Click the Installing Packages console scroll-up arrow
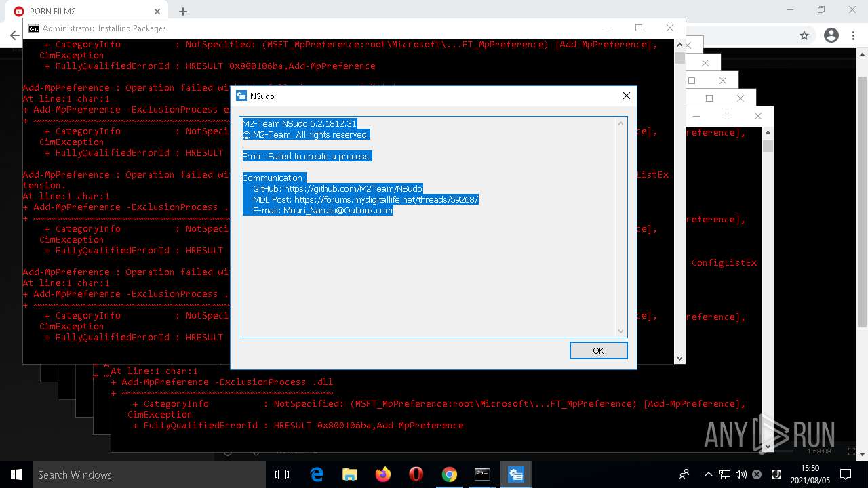 pyautogui.click(x=679, y=45)
